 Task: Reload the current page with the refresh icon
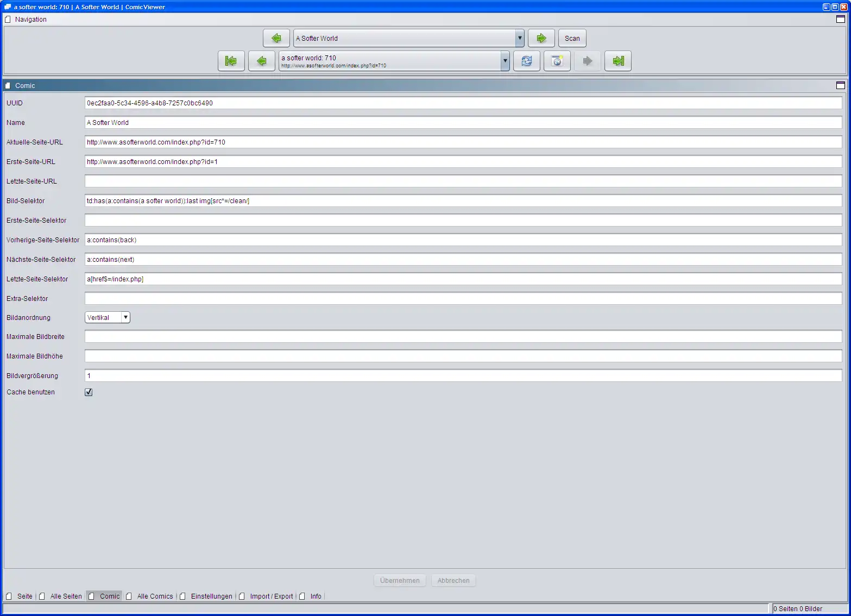click(x=527, y=61)
